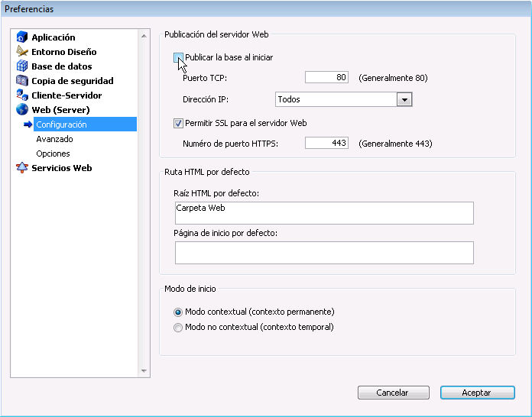Viewport: 532px width, 417px height.
Task: Uncheck Permitir SSL para el servidor Web
Action: point(178,123)
